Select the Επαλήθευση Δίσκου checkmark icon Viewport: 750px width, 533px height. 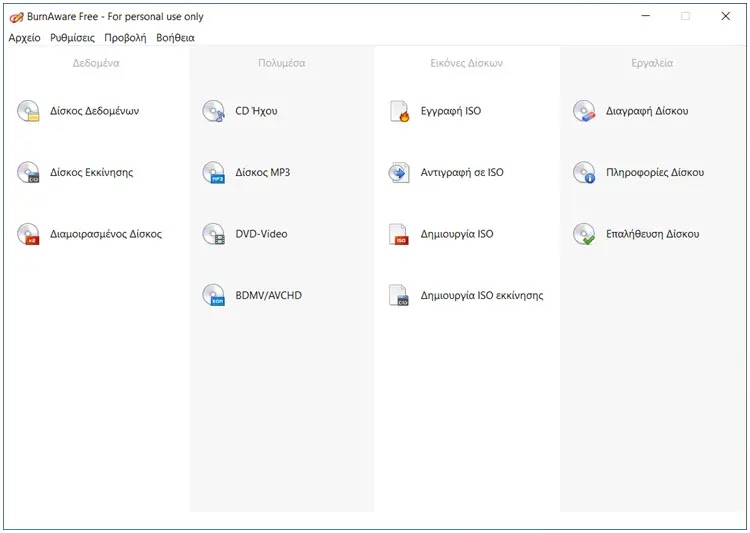(x=584, y=234)
